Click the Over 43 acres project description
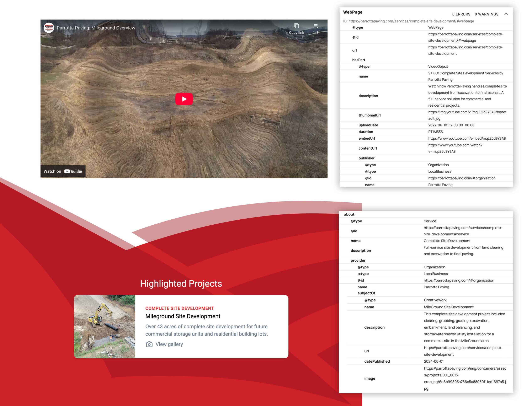The image size is (532, 406). pyautogui.click(x=207, y=330)
